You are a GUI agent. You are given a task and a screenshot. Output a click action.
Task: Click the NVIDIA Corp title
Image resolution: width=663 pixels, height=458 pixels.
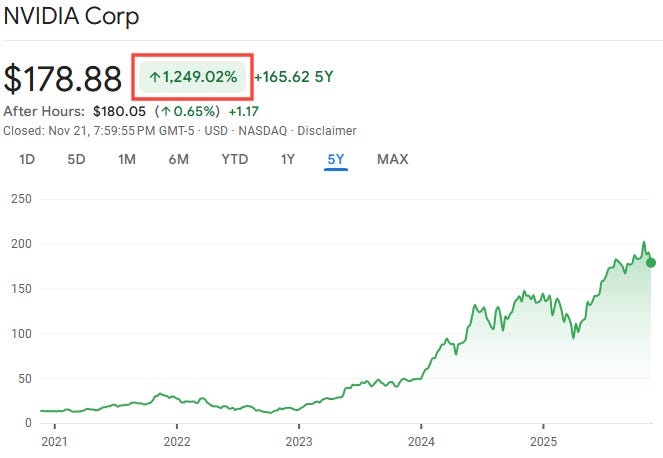71,17
